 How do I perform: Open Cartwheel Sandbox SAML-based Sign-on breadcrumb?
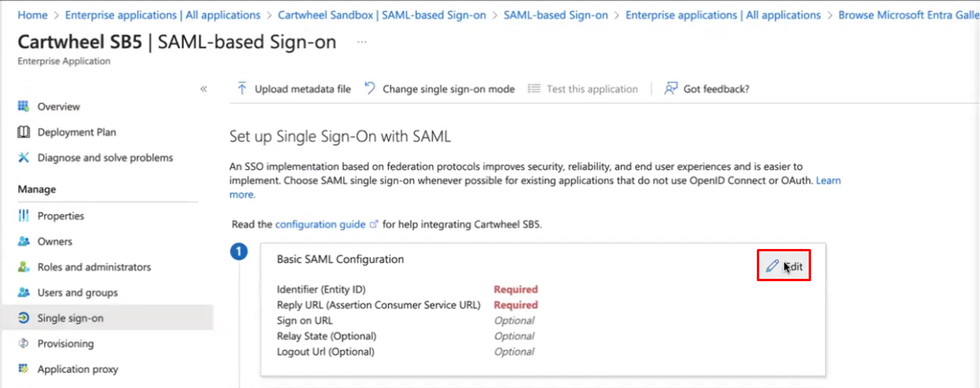pos(382,15)
